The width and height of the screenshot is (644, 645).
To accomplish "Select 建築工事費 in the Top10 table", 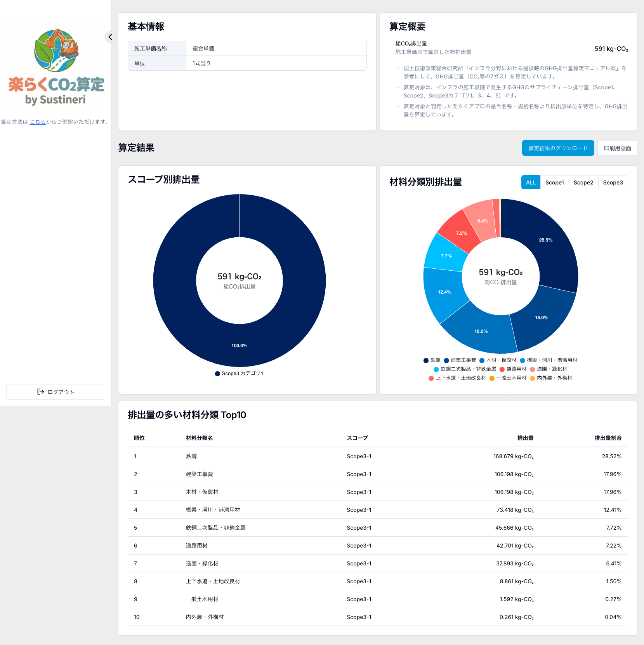I will (x=199, y=474).
